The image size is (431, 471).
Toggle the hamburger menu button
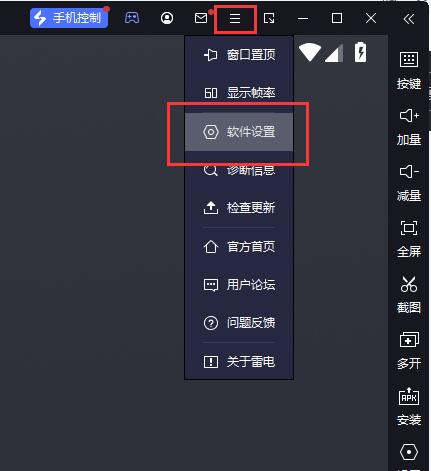(235, 19)
